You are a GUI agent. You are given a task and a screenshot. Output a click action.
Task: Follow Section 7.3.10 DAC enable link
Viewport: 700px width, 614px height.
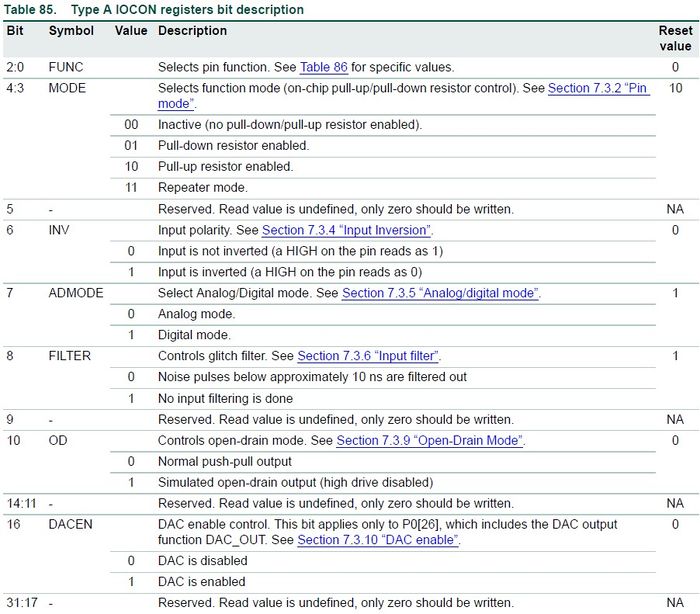coord(378,540)
